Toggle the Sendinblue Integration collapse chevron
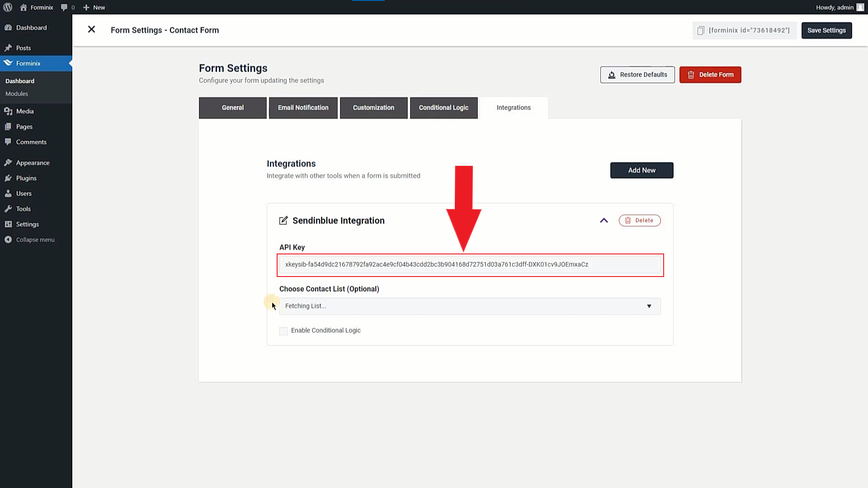 604,221
